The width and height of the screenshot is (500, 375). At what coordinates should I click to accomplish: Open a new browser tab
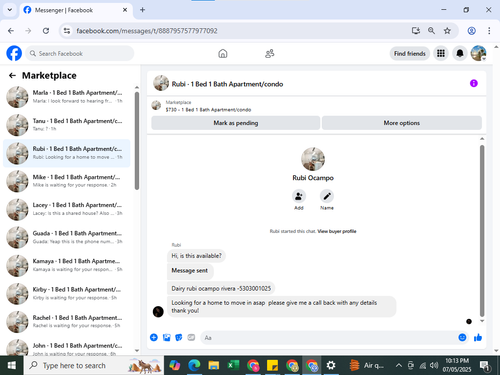pyautogui.click(x=142, y=10)
